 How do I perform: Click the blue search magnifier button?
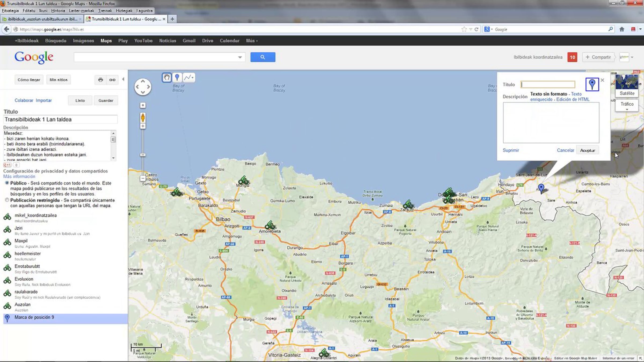pyautogui.click(x=262, y=57)
